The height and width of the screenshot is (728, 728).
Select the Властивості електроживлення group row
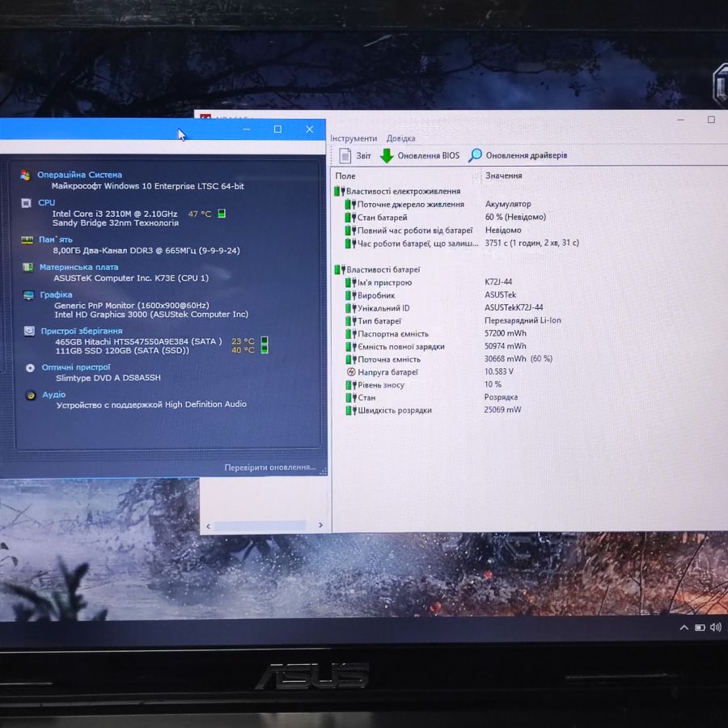pyautogui.click(x=397, y=191)
